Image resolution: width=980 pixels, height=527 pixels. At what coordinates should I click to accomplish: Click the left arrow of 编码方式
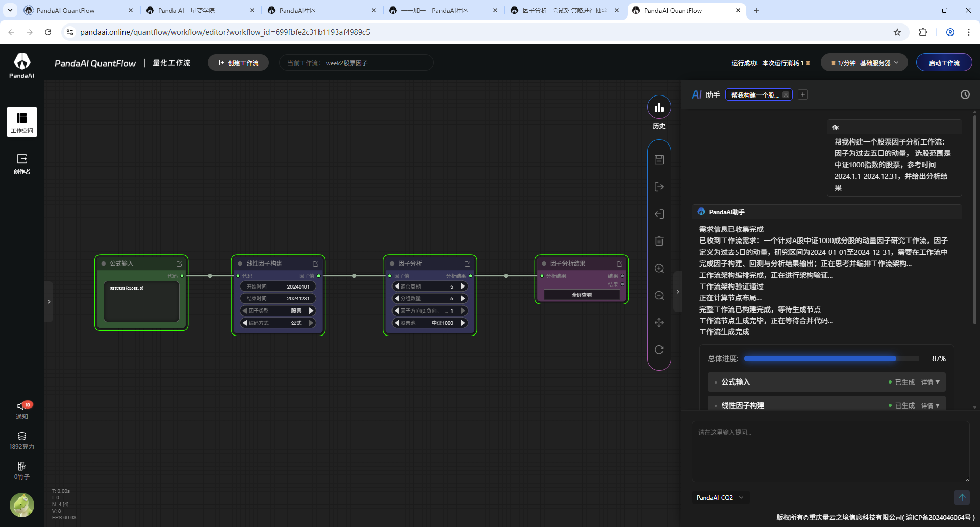coord(244,323)
